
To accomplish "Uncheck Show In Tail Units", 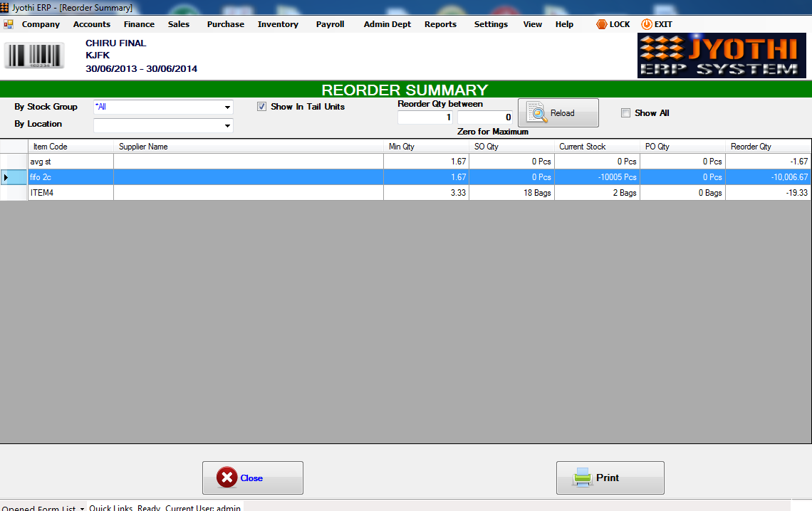I will pyautogui.click(x=261, y=106).
